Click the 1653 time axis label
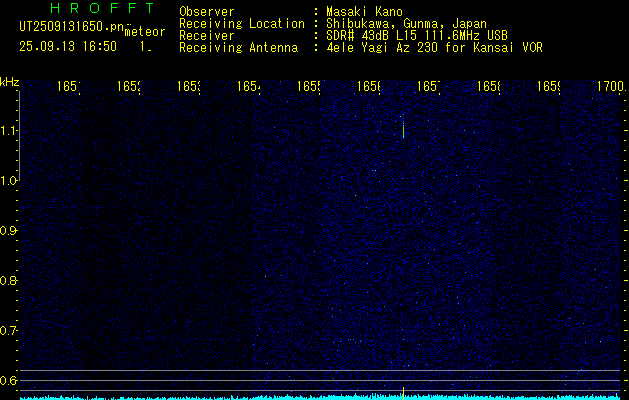Screen dimensions: 629x400 click(189, 87)
